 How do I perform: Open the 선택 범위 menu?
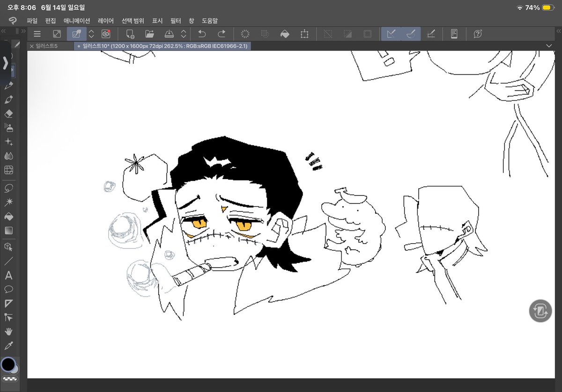[133, 21]
